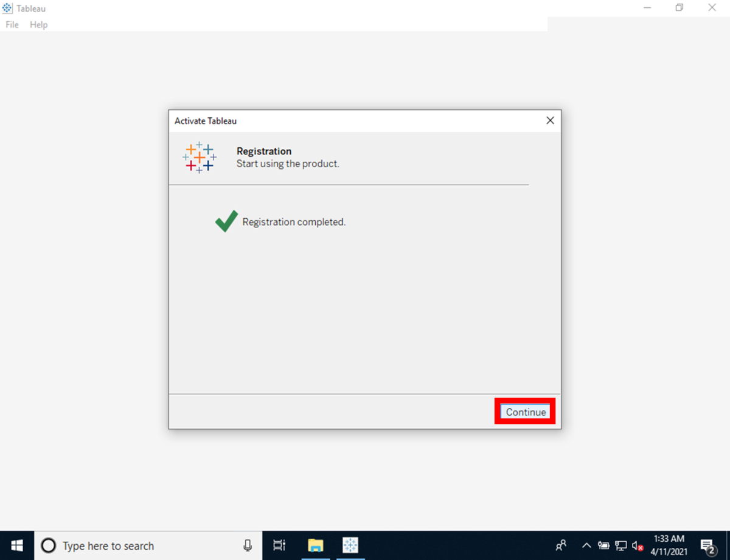Screen dimensions: 730x560
Task: Click the battery status icon
Action: [x=603, y=545]
